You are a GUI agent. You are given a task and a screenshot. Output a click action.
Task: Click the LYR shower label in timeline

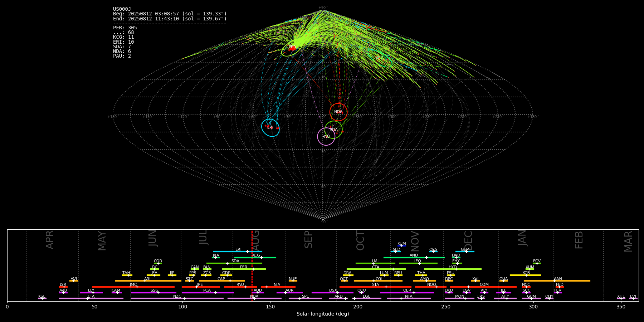pyautogui.click(x=63, y=285)
